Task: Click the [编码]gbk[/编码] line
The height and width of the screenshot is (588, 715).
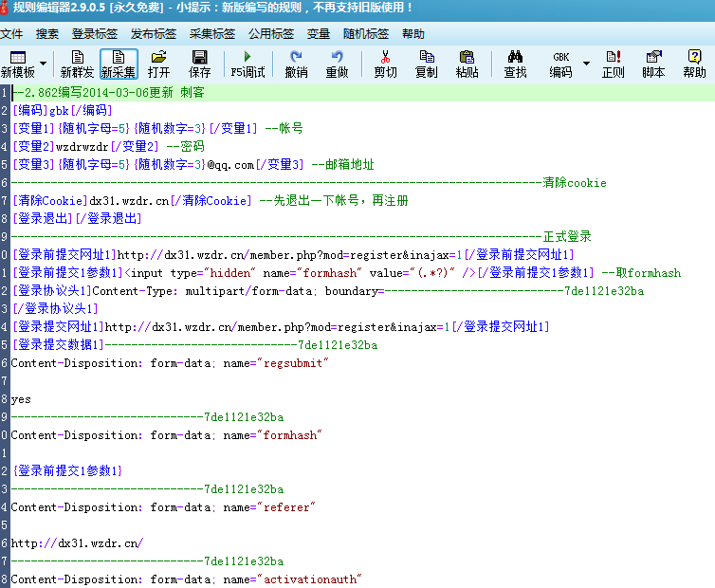Action: point(62,110)
